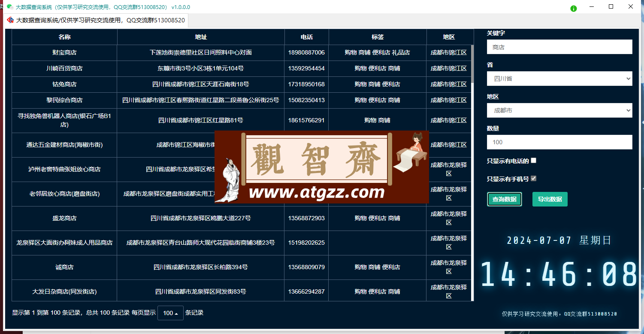Click the green info icon in title bar
644x334 pixels.
point(573,8)
